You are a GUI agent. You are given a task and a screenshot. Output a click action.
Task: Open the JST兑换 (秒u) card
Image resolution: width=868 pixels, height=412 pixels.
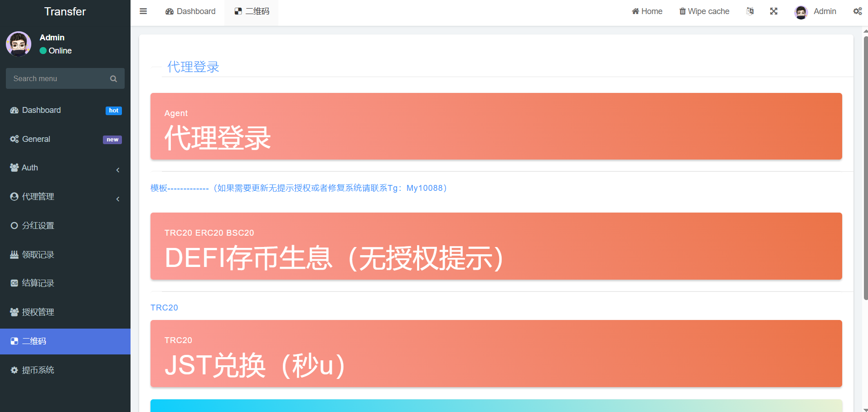496,354
